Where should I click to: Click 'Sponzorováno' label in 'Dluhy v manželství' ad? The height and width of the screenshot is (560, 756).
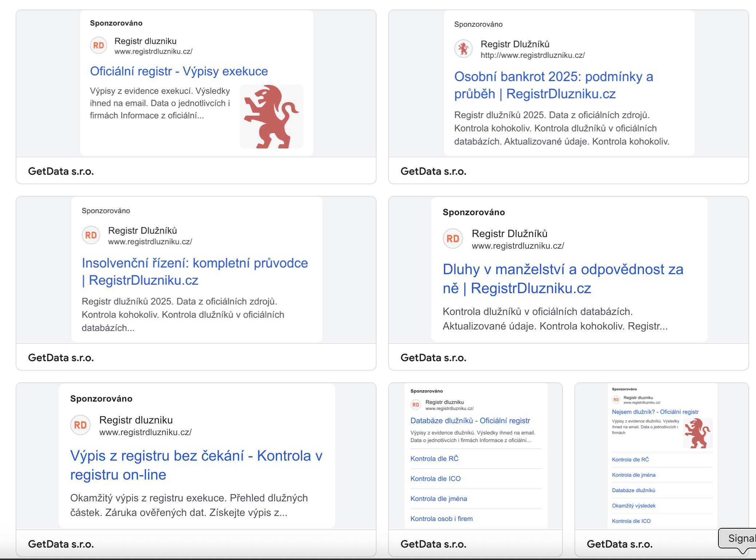[474, 212]
